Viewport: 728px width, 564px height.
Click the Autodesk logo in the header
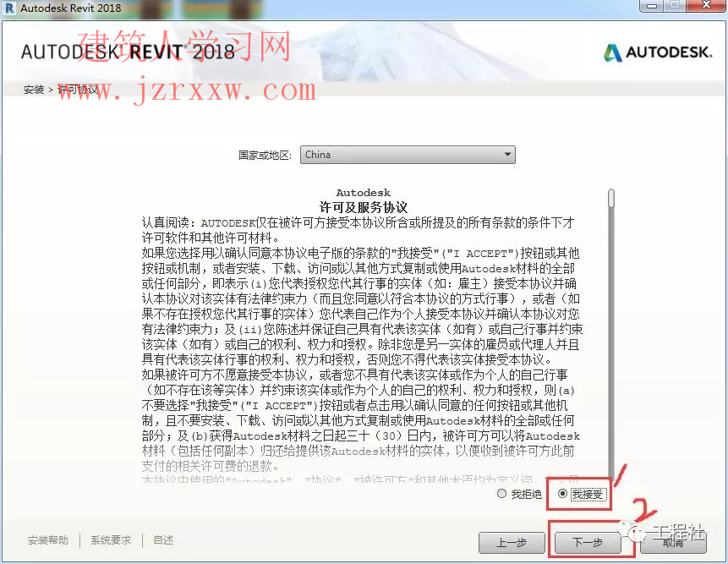click(658, 52)
